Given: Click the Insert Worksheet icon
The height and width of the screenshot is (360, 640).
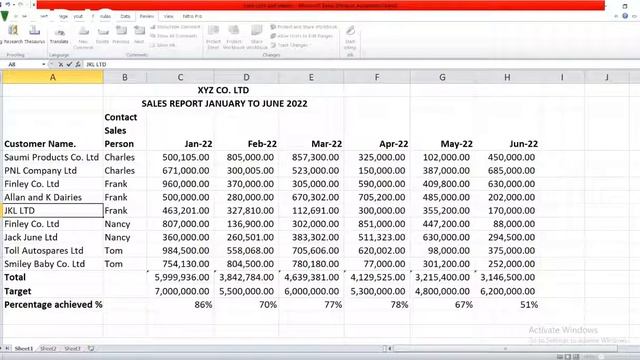Looking at the screenshot, I should click(91, 349).
